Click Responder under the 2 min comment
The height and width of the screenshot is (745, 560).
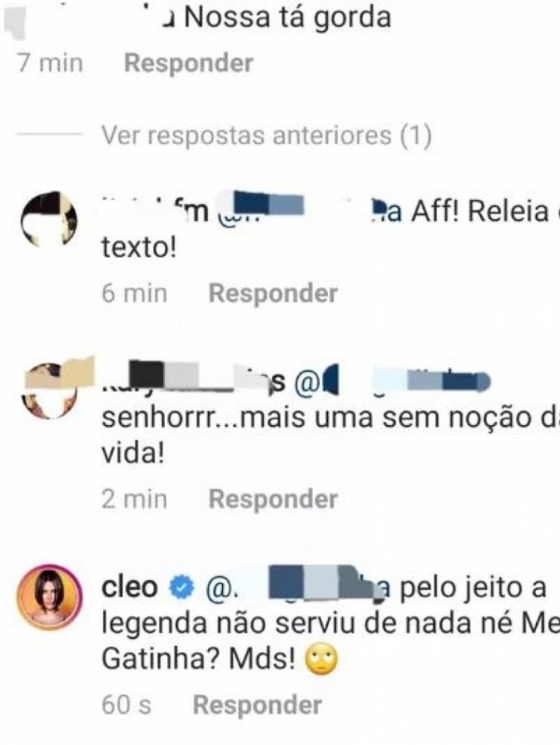[x=273, y=499]
